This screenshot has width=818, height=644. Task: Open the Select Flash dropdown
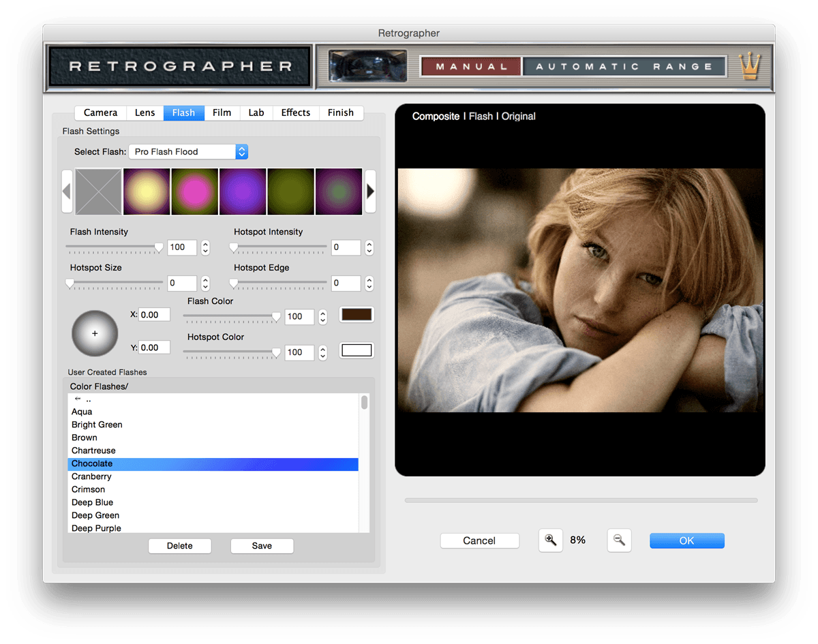(x=188, y=151)
